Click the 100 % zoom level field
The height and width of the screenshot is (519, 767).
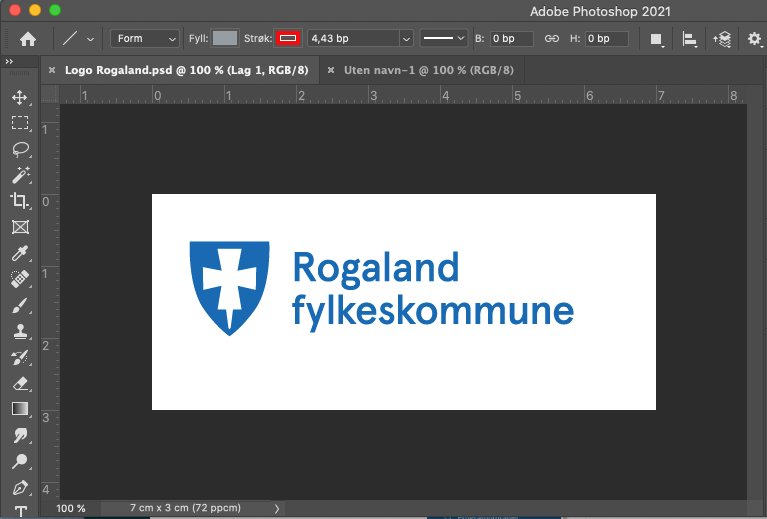tap(71, 508)
